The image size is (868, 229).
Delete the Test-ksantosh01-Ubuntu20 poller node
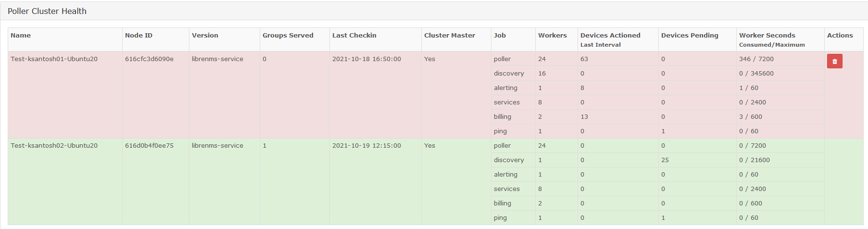(834, 61)
